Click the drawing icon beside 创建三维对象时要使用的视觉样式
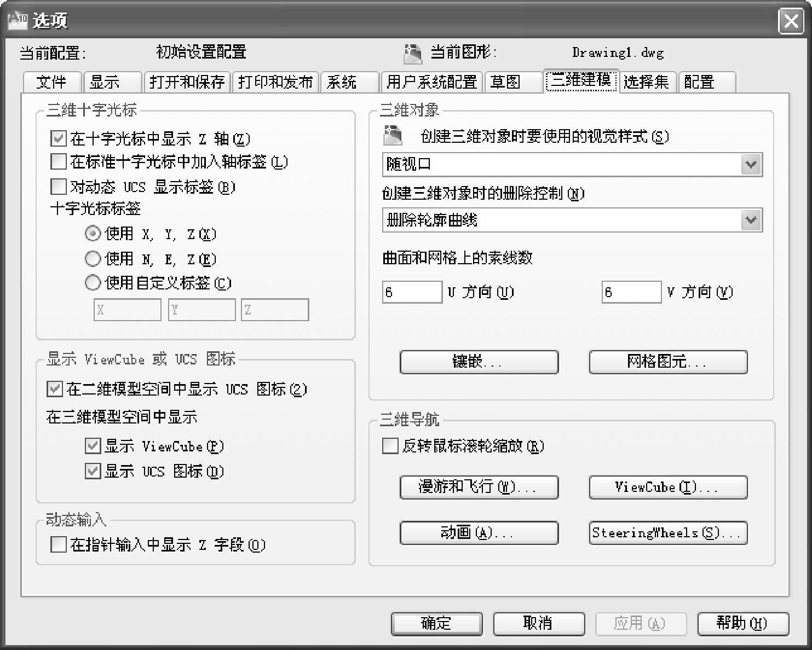Image resolution: width=812 pixels, height=650 pixels. click(x=393, y=135)
